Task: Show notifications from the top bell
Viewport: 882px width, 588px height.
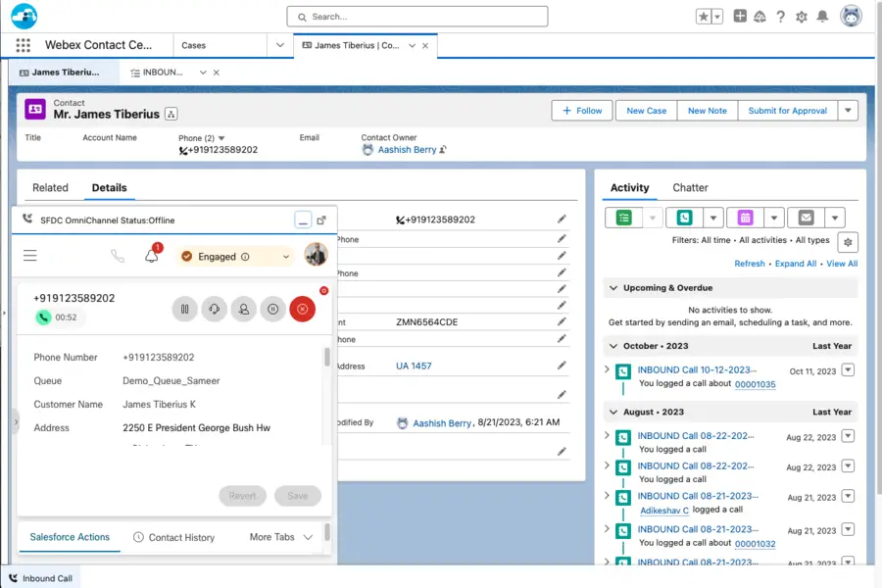Action: [822, 17]
